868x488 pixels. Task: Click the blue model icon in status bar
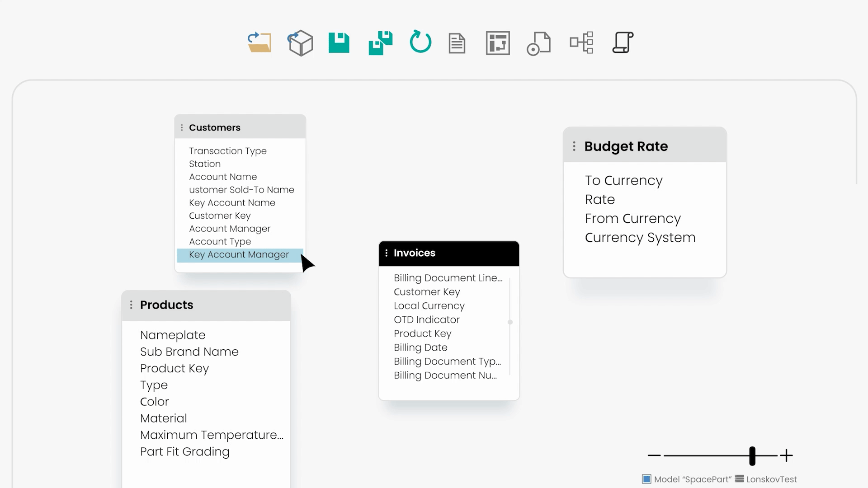tap(646, 479)
